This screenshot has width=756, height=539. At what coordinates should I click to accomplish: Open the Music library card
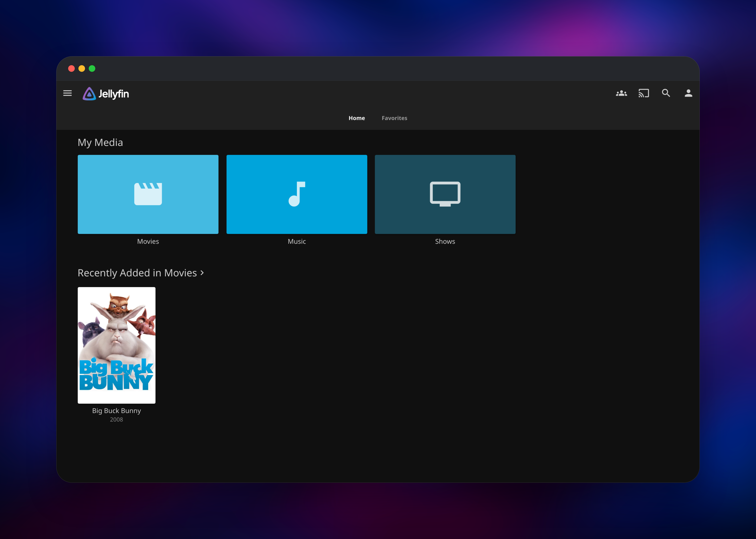297,195
